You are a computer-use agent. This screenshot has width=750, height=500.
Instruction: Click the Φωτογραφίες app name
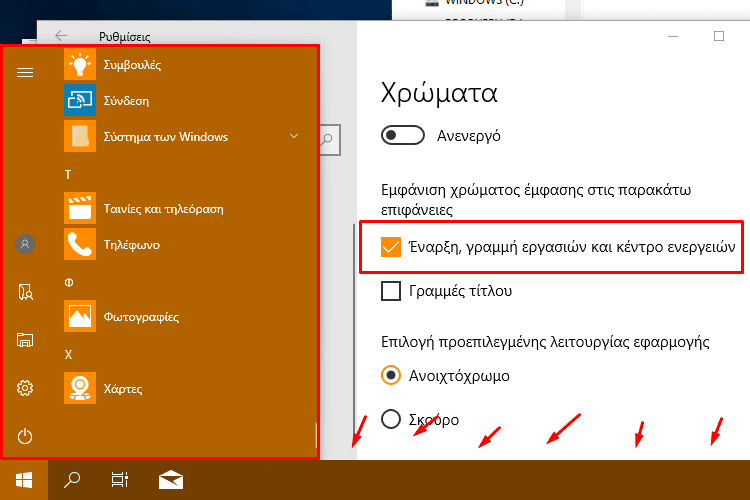142,317
